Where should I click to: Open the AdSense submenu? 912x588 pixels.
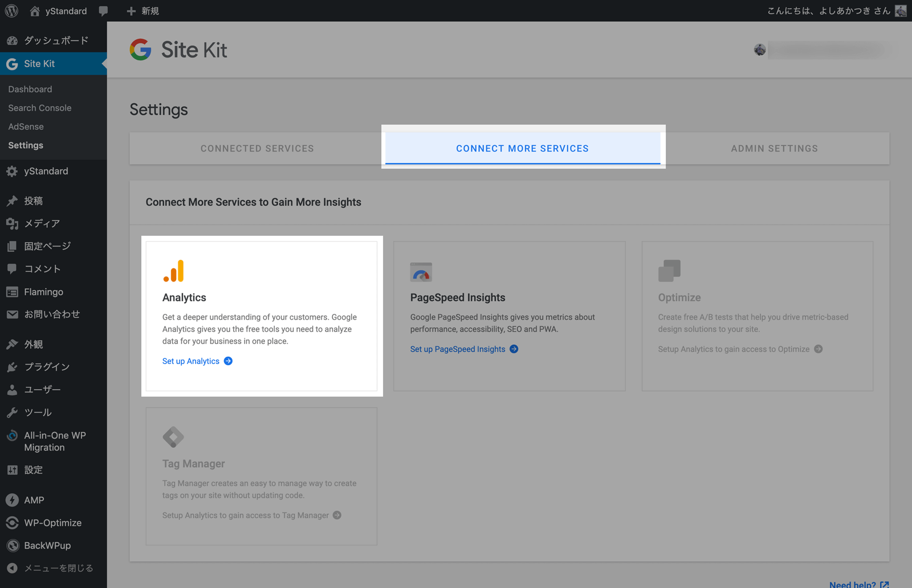[x=26, y=126]
